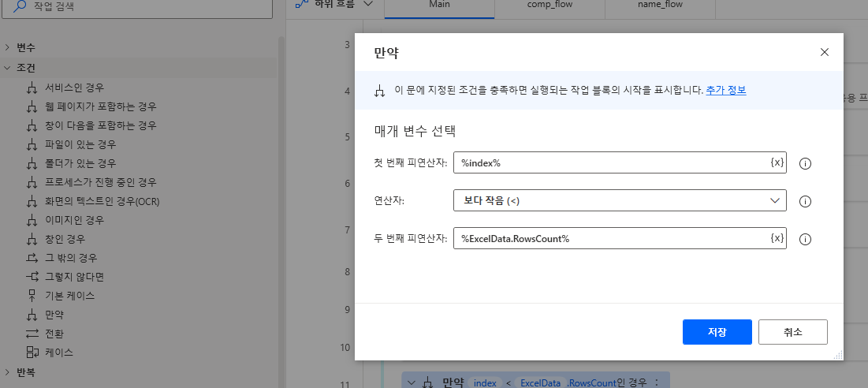Click the icon beside 폴더가 있는 경우
The image size is (868, 388).
tap(32, 163)
